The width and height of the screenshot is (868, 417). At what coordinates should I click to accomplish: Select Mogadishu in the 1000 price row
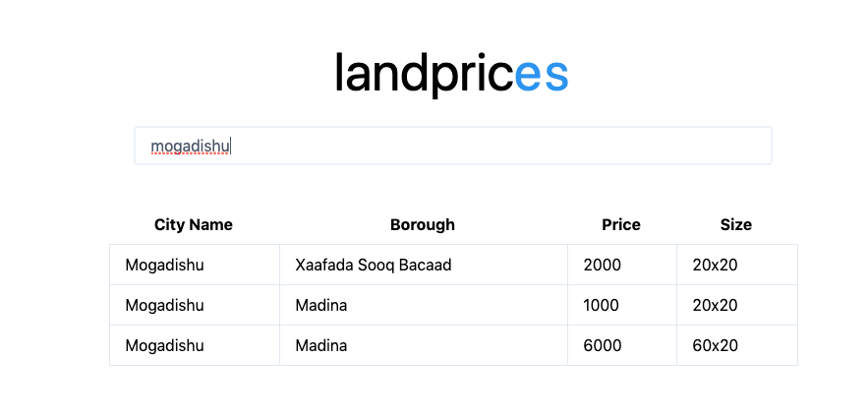164,305
